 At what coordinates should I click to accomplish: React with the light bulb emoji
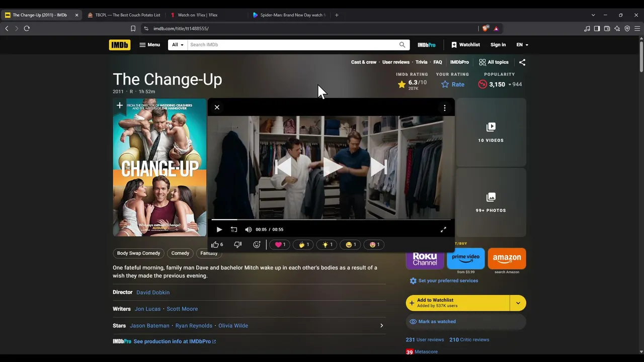pos(328,244)
